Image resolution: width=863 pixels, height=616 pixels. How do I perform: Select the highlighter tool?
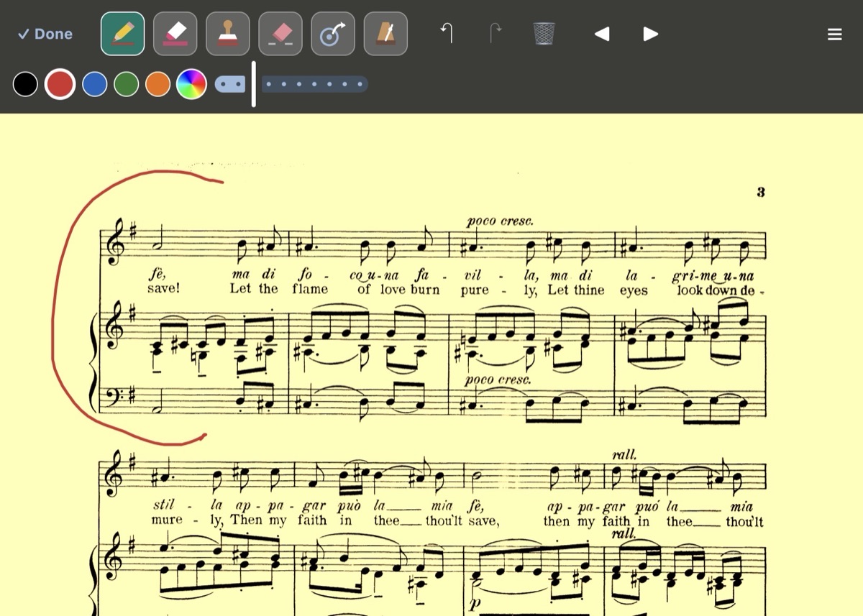pos(175,34)
